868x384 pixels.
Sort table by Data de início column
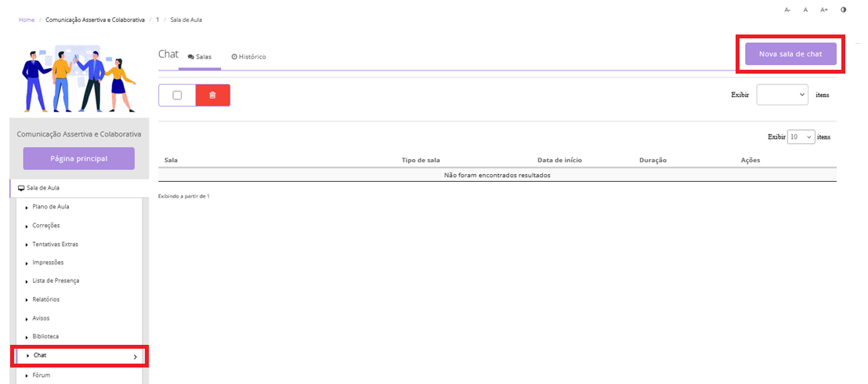[559, 161]
